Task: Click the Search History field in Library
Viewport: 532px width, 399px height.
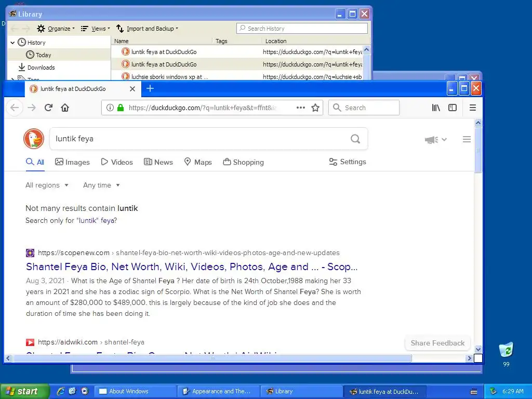Action: (x=302, y=29)
